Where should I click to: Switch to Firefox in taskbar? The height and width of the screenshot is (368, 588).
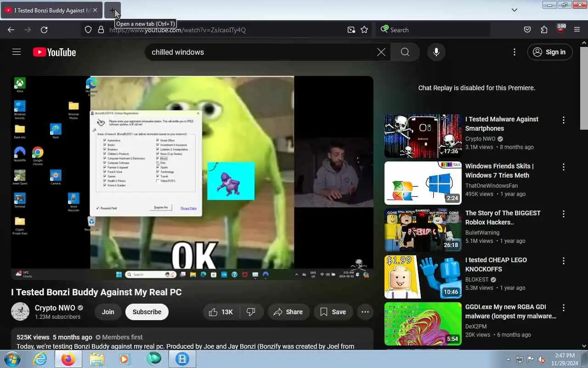coord(68,359)
